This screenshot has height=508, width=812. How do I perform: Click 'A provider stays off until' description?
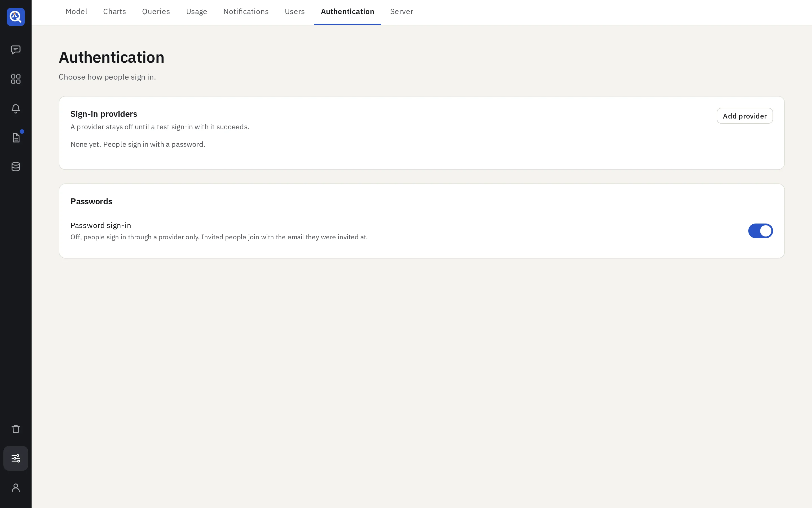pos(160,127)
